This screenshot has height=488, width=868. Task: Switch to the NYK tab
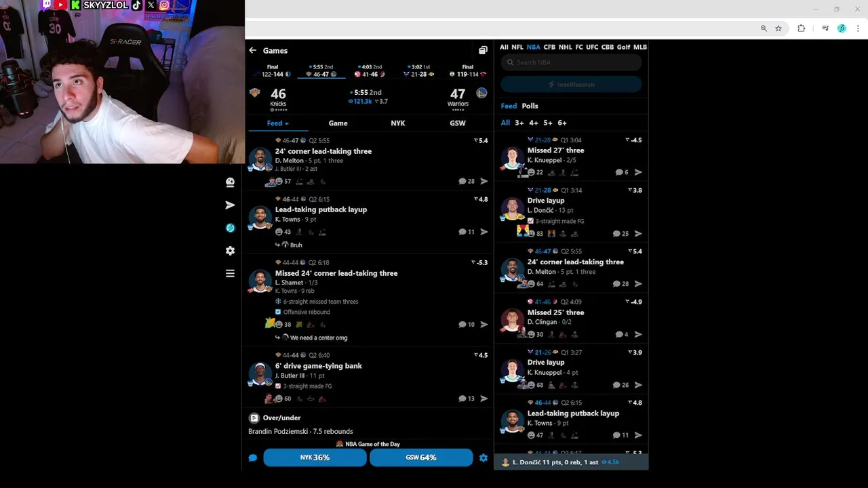click(398, 123)
